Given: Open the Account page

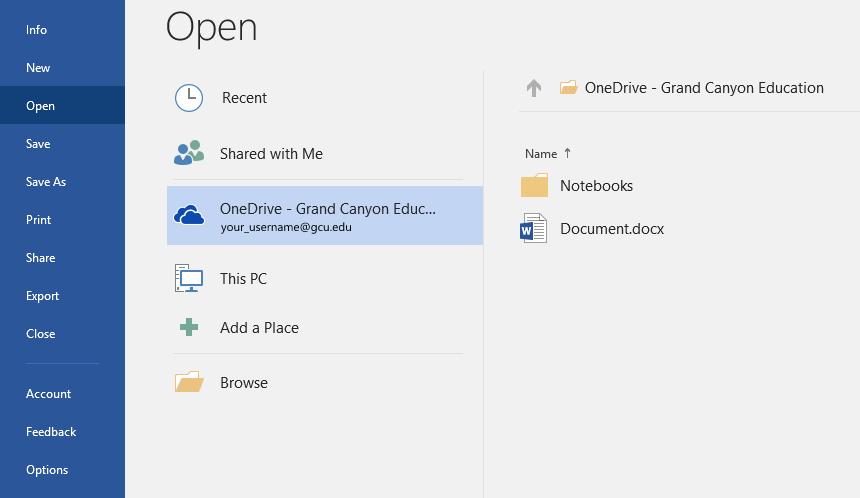Looking at the screenshot, I should pos(48,394).
